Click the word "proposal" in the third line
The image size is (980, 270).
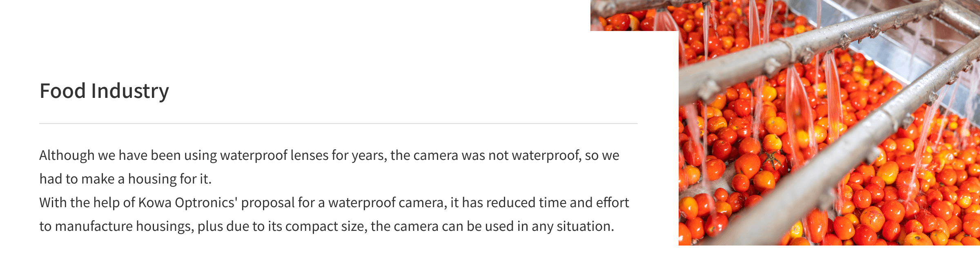tap(267, 203)
